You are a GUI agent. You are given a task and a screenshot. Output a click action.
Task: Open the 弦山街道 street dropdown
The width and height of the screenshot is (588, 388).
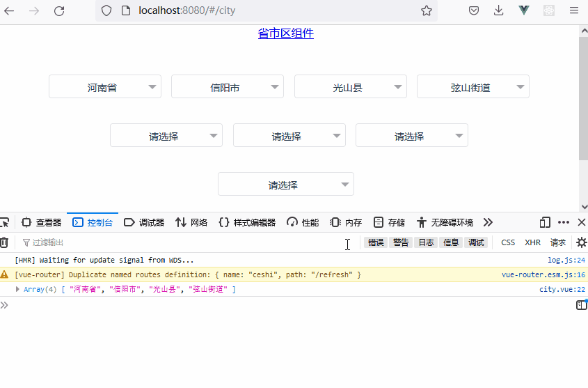(x=473, y=86)
